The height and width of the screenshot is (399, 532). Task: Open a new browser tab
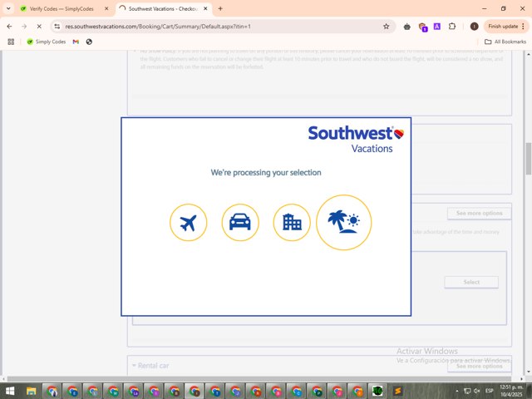point(220,9)
